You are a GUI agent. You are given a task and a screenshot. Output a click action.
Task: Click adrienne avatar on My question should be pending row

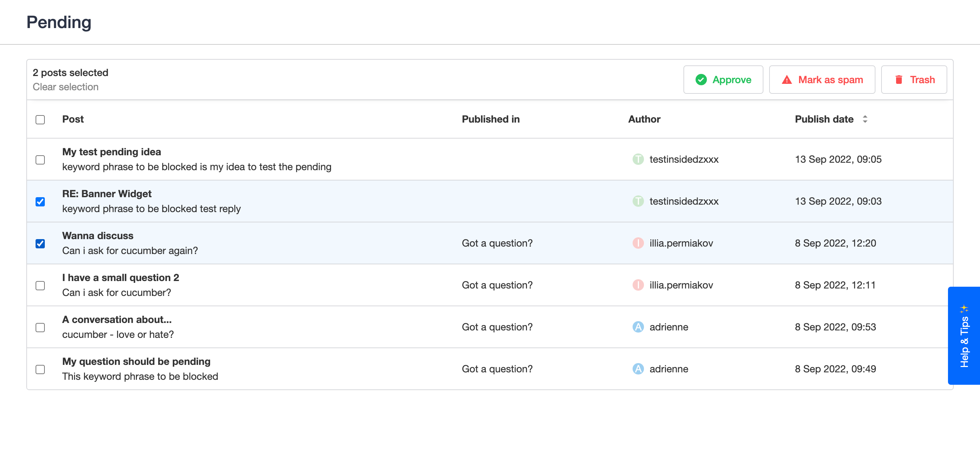pos(638,369)
